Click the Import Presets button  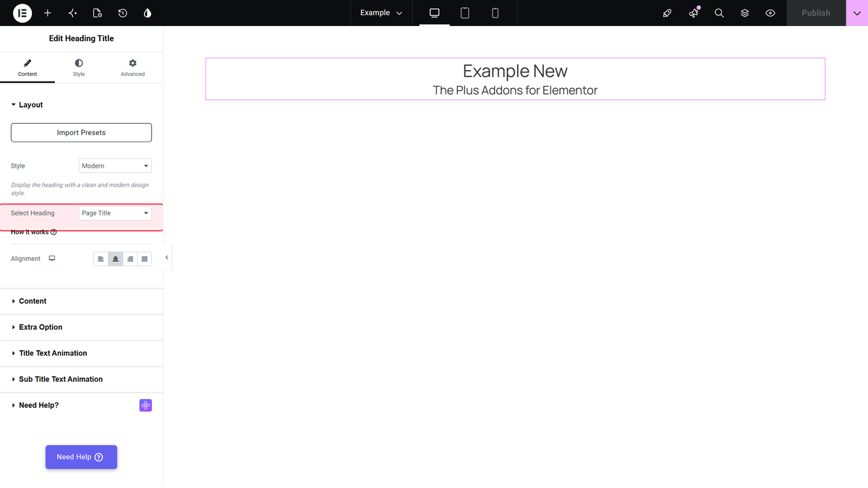[81, 132]
